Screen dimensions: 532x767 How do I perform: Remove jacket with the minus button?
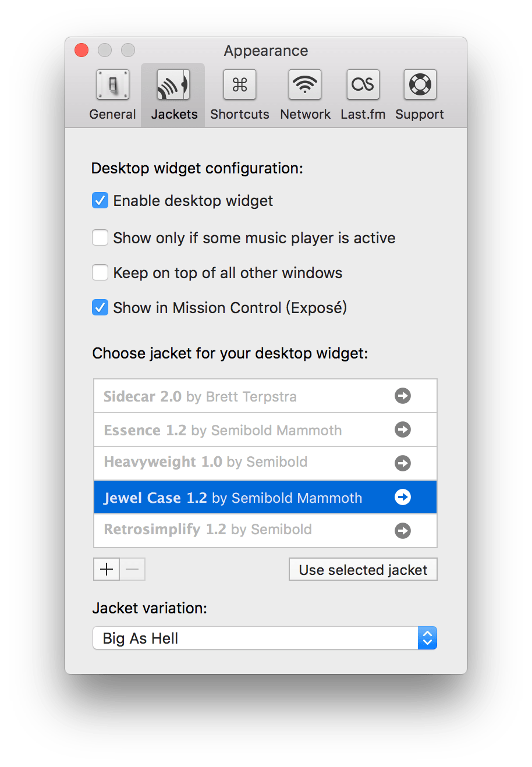133,570
